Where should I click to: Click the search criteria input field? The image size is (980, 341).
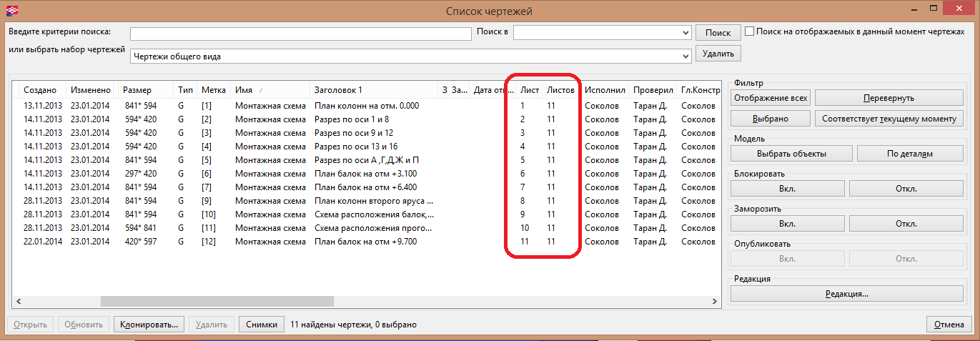pyautogui.click(x=302, y=33)
